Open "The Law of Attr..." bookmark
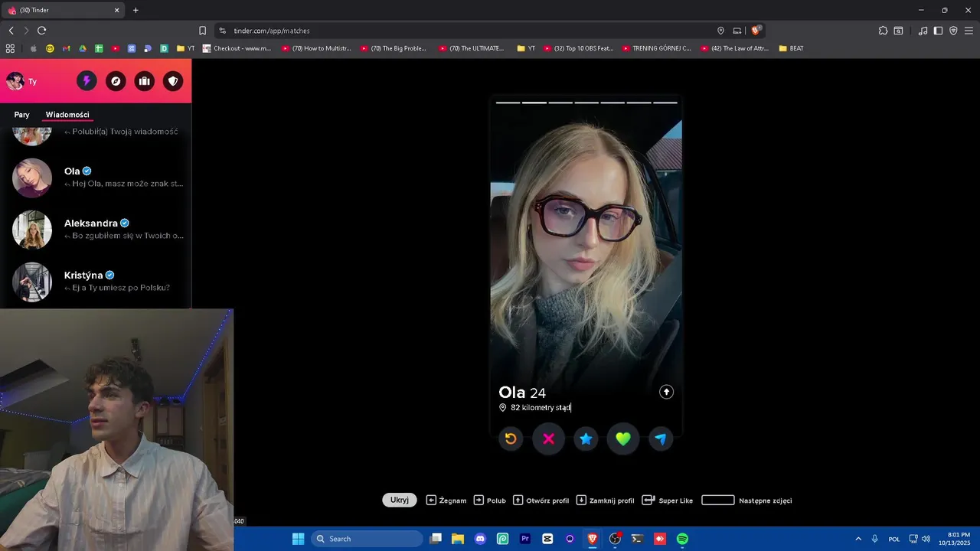Viewport: 980px width, 551px height. click(735, 48)
